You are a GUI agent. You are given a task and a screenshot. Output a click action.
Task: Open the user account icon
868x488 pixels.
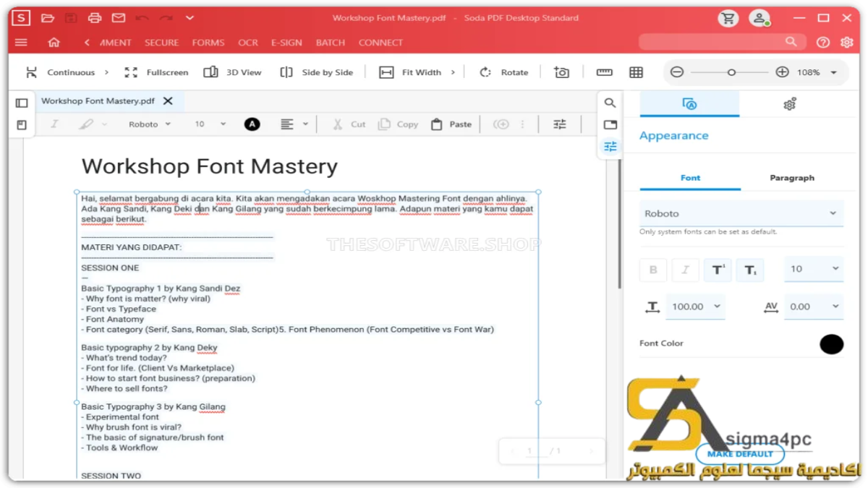point(759,18)
